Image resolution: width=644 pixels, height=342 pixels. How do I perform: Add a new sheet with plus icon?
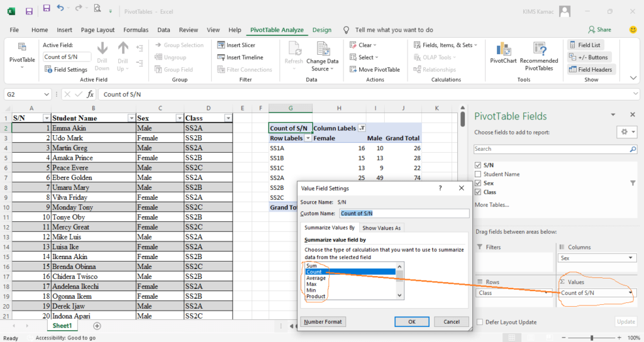(x=97, y=326)
